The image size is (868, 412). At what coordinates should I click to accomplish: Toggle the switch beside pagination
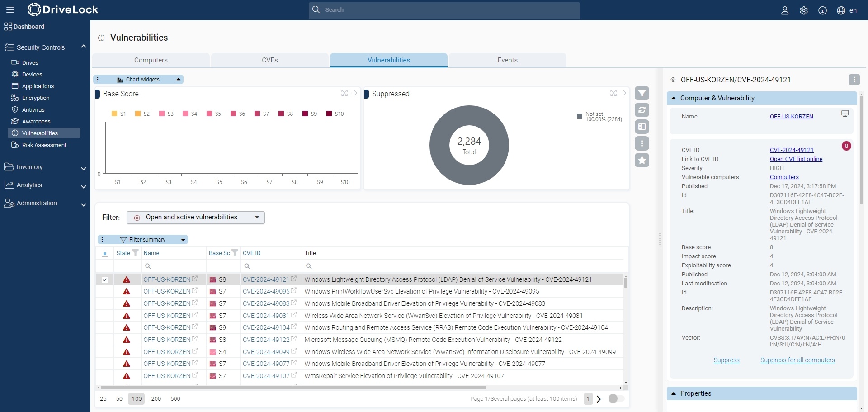click(616, 398)
